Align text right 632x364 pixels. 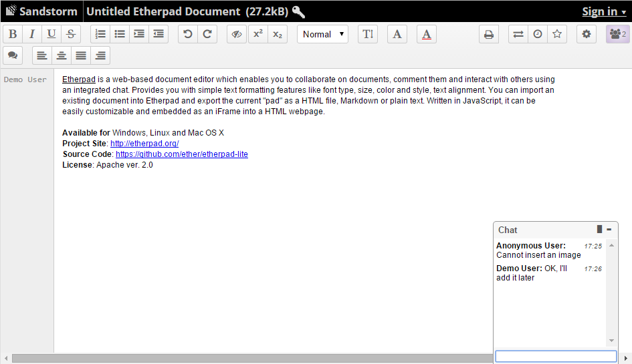pos(100,55)
